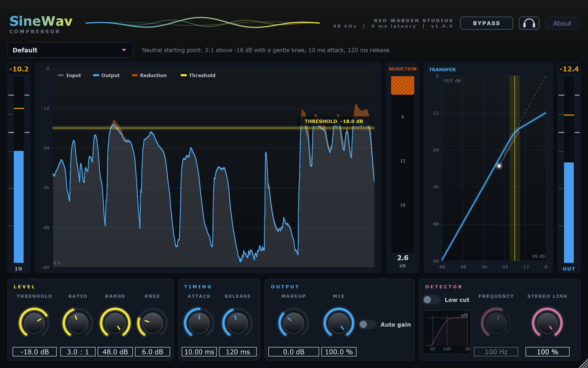Click the Attack knob
This screenshot has height=368, width=588.
199,323
